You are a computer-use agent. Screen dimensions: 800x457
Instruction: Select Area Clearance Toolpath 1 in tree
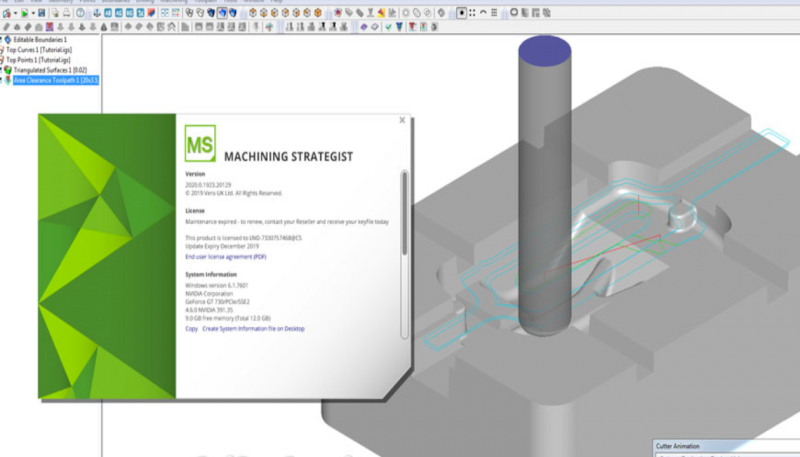56,79
